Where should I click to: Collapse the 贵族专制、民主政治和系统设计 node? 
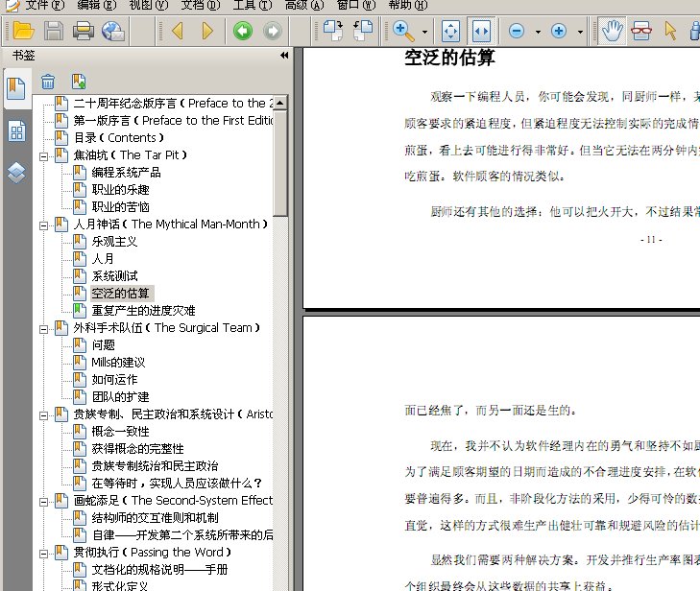coord(44,415)
